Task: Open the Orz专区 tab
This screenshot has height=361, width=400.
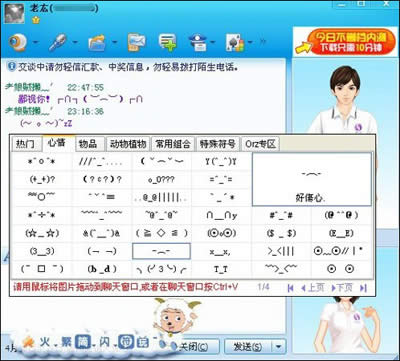Action: [x=260, y=144]
